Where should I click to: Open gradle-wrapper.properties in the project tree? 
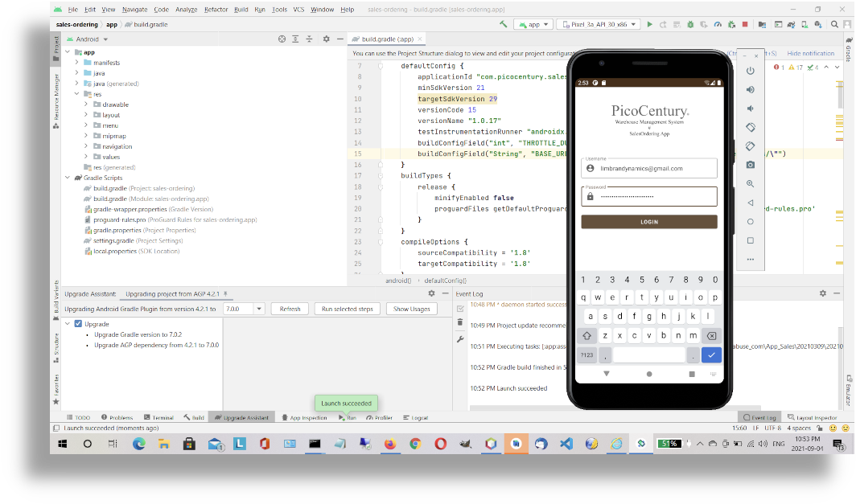click(149, 210)
